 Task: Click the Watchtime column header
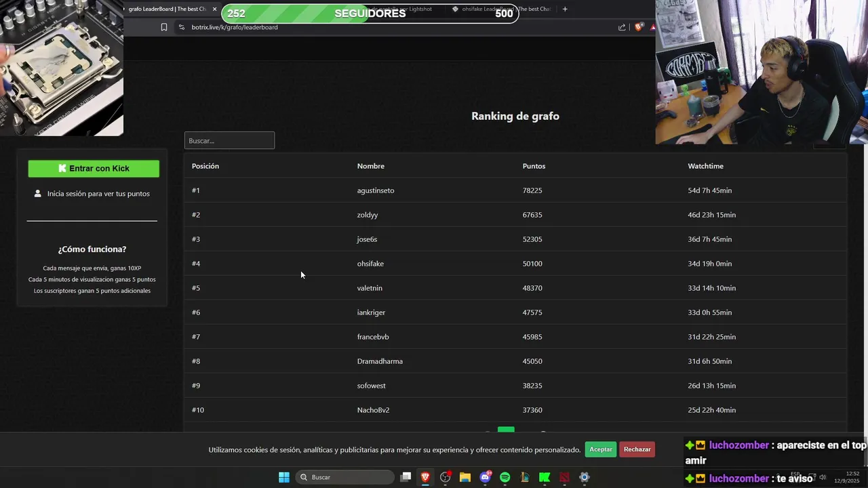pyautogui.click(x=706, y=166)
